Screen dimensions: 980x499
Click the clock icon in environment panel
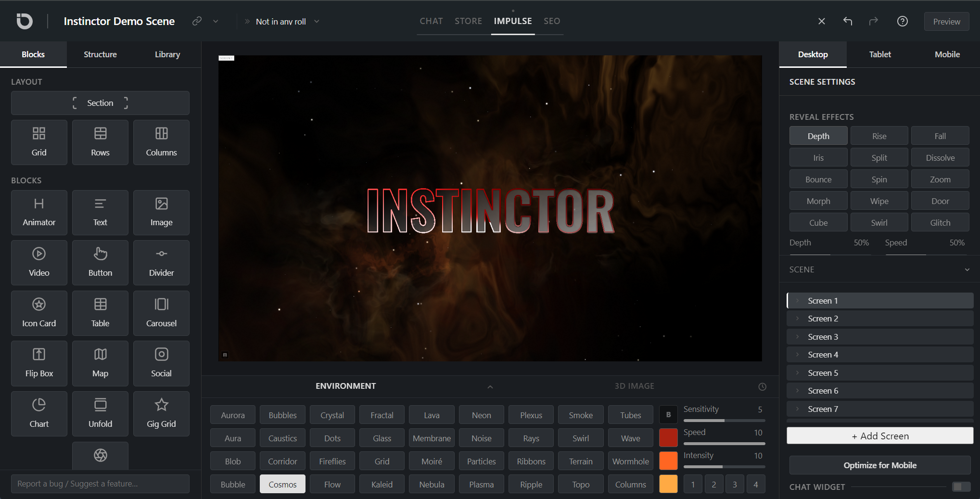click(762, 386)
